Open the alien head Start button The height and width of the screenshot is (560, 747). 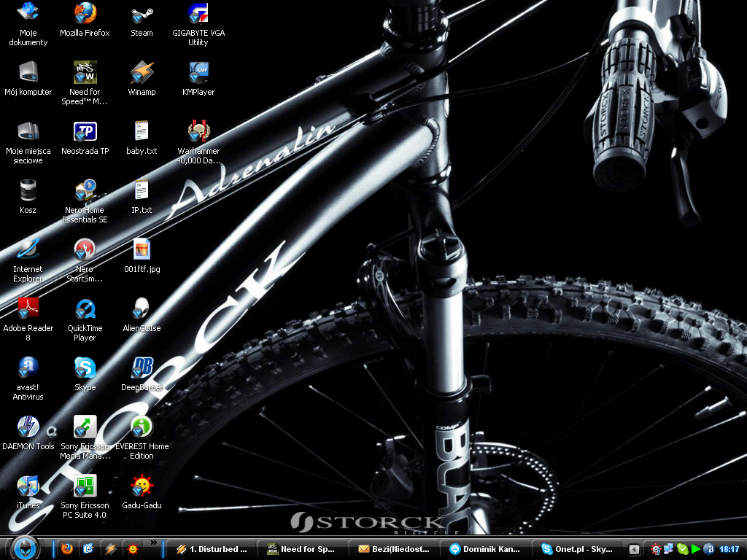[24, 548]
